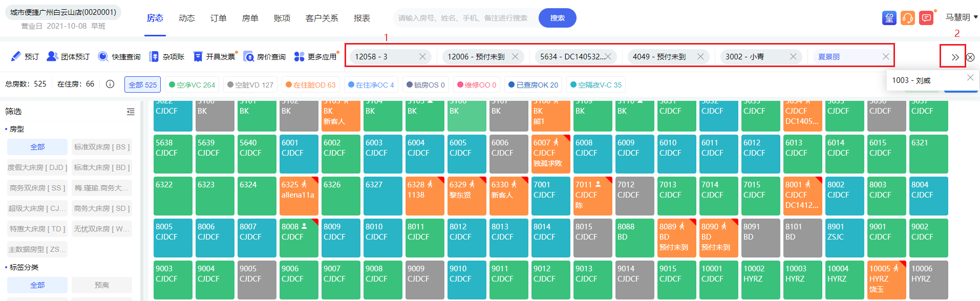Screen dimensions: 980x301
Task: Switch to the 账项 tab
Action: 282,18
